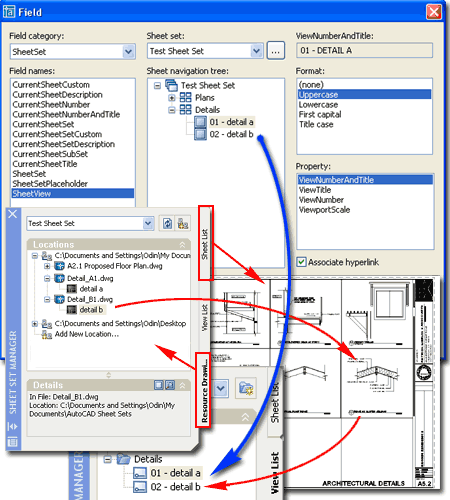This screenshot has width=450, height=500.
Task: Expand the Plans node in the navigation tree
Action: [x=172, y=98]
